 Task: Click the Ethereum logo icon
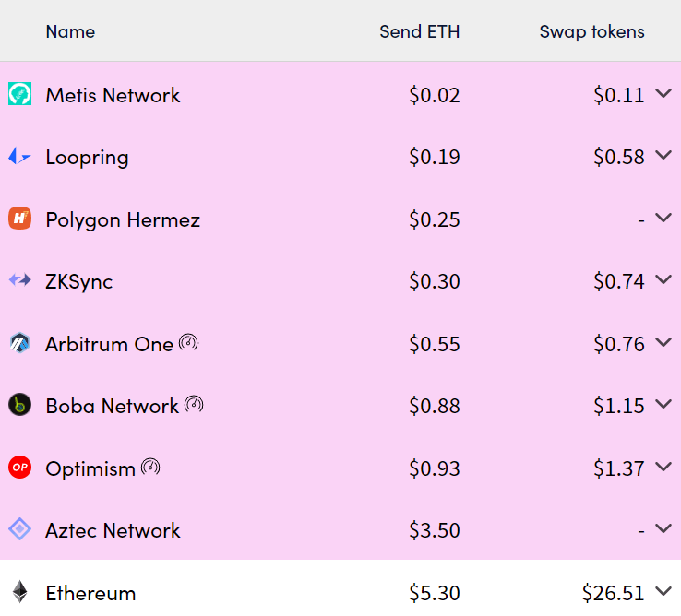(20, 592)
